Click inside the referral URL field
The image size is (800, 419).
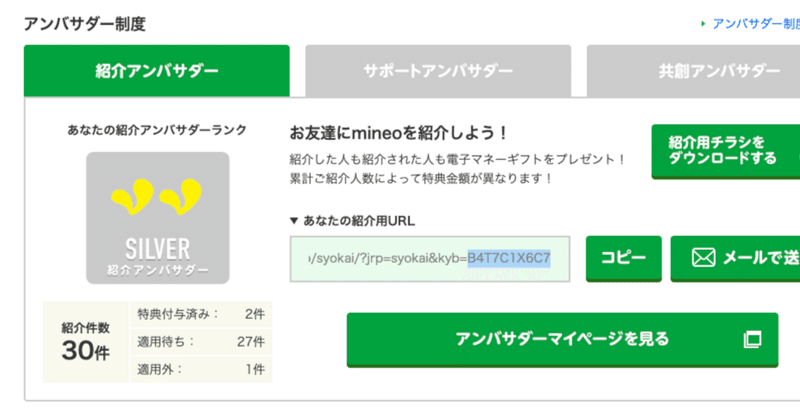coord(429,259)
